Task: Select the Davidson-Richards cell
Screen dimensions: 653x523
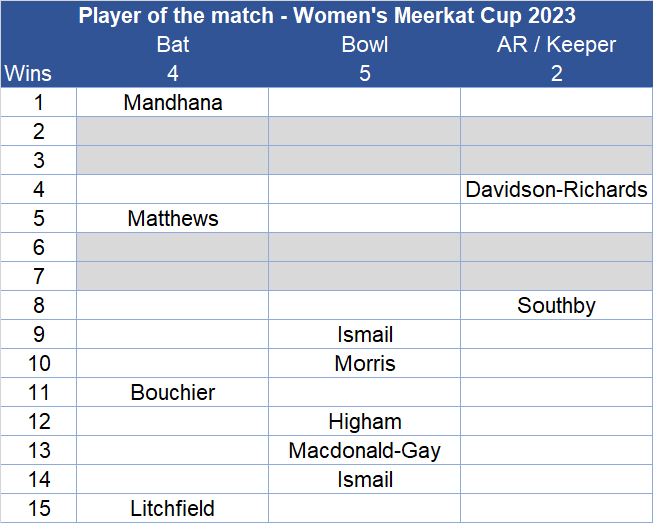Action: coord(556,189)
